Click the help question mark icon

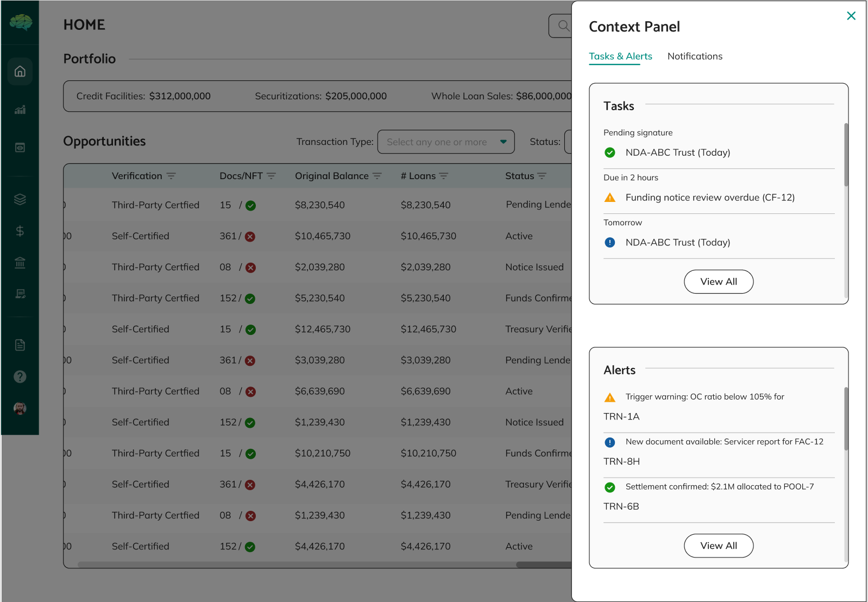(20, 377)
